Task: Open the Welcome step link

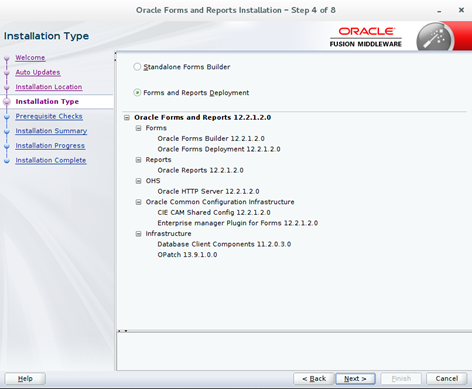Action: coord(30,58)
